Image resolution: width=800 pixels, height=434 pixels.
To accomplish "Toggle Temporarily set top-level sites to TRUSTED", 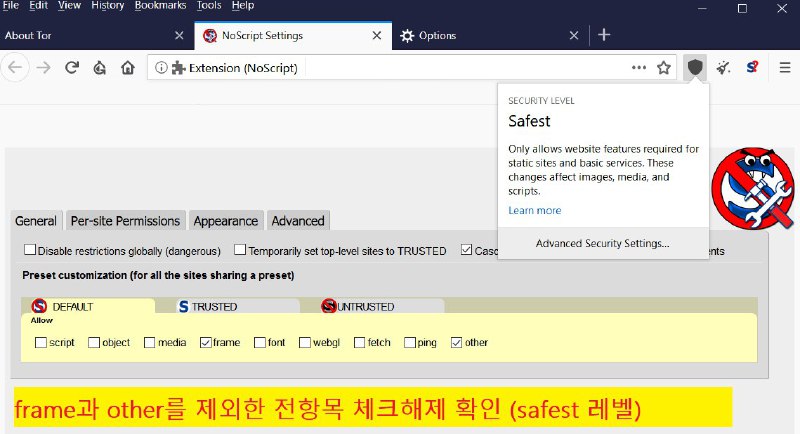I will click(240, 249).
